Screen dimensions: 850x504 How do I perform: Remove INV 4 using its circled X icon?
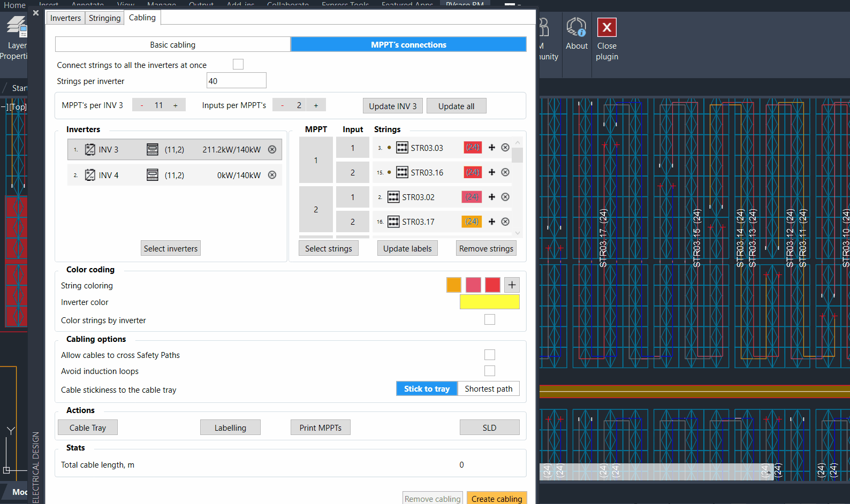tap(272, 175)
